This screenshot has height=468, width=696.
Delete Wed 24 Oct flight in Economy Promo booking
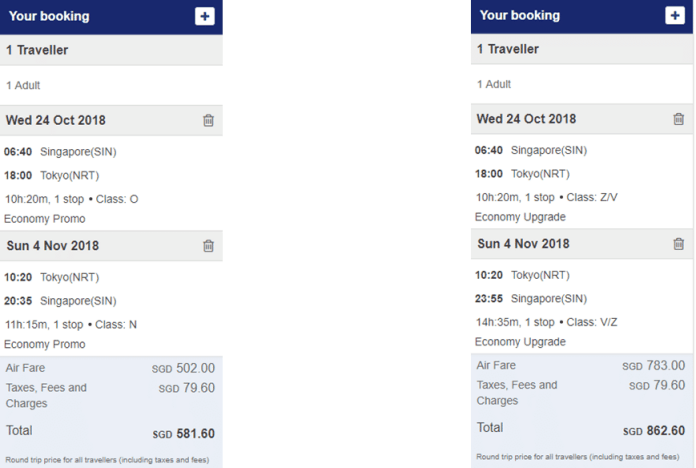(208, 120)
